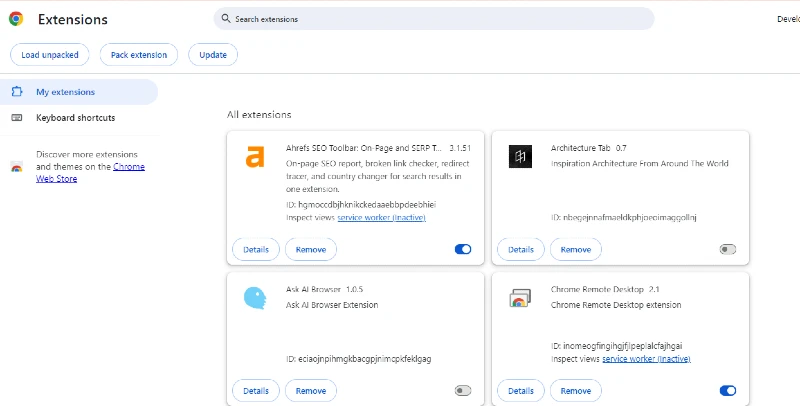Click the Pack extension button

click(x=139, y=55)
